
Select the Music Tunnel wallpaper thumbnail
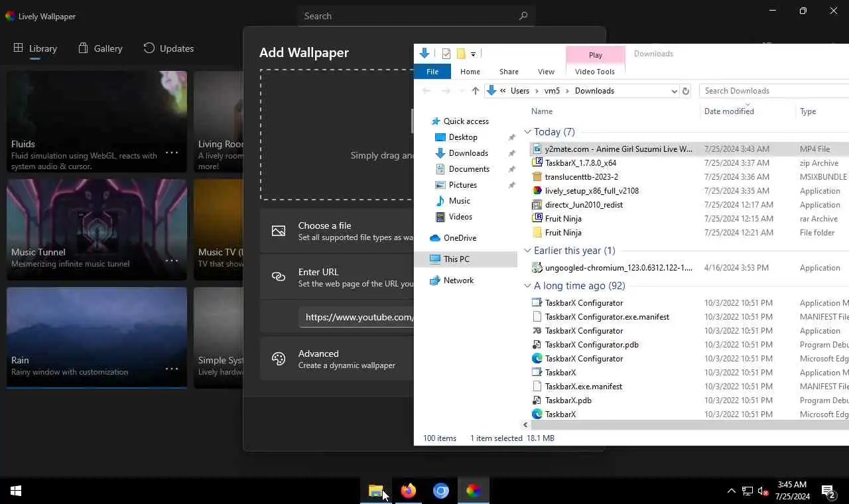[97, 230]
